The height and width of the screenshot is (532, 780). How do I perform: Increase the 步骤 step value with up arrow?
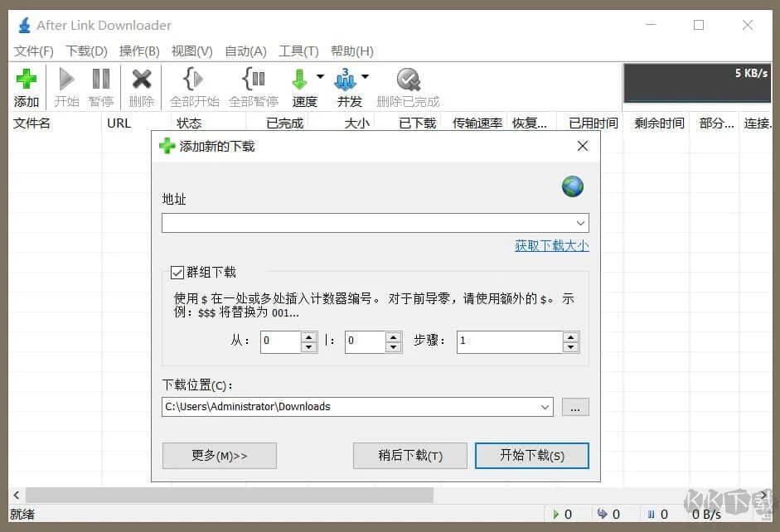point(570,337)
